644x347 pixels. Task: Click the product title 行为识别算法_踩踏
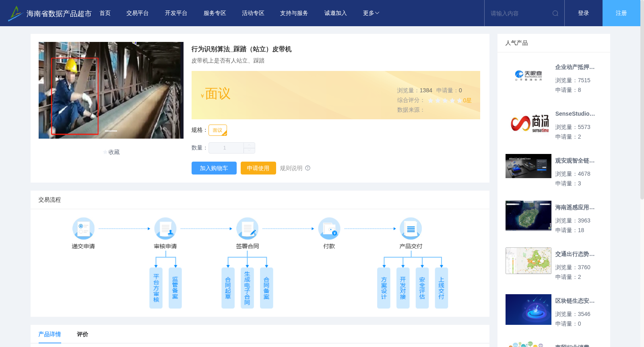point(242,49)
